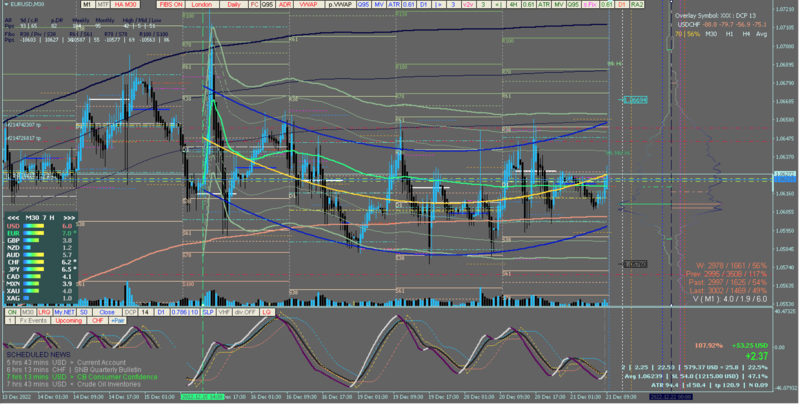Screen dimensions: 799x404
Task: Select the Upcoming news tab
Action: coord(68,320)
